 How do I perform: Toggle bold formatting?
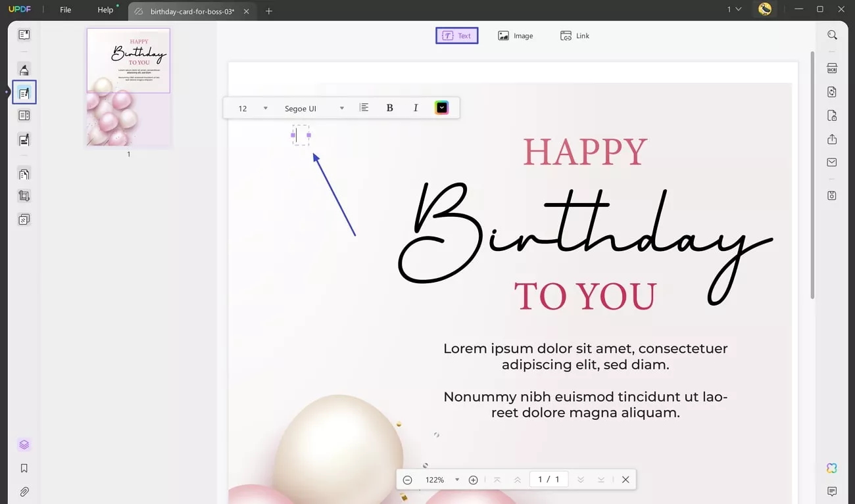click(x=389, y=108)
